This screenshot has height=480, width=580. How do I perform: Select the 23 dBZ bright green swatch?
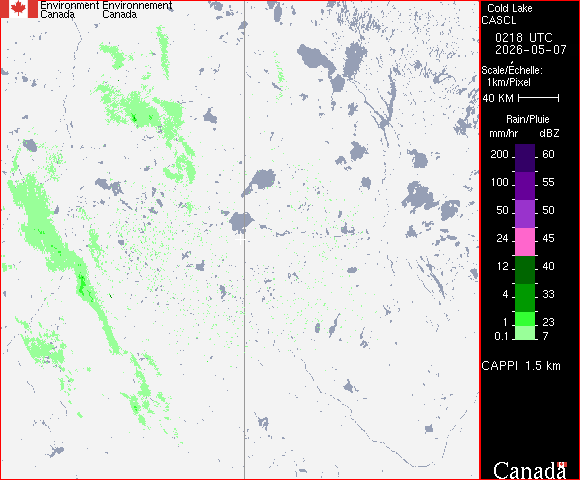[525, 319]
